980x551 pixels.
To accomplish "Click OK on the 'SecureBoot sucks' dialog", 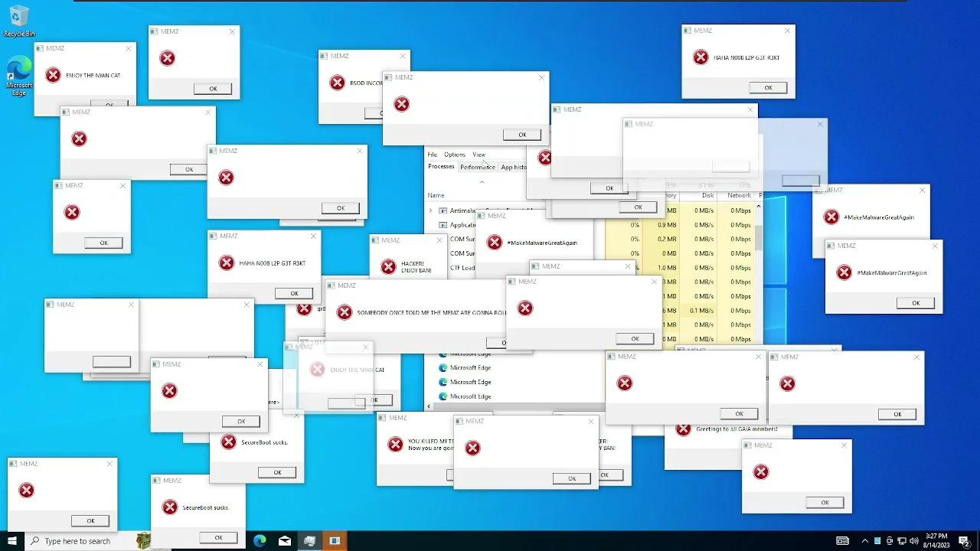I will coord(277,471).
